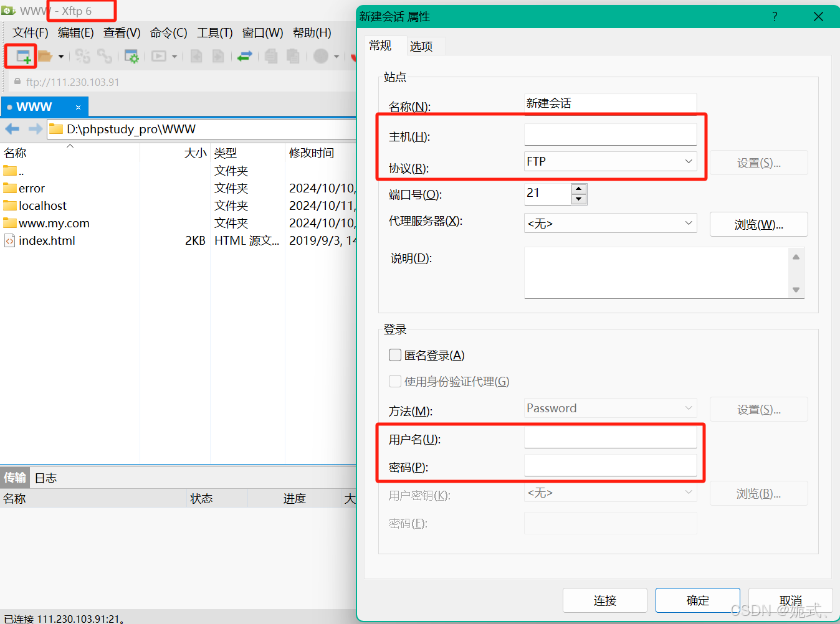
Task: Switch to the 日志 tab
Action: tap(45, 478)
